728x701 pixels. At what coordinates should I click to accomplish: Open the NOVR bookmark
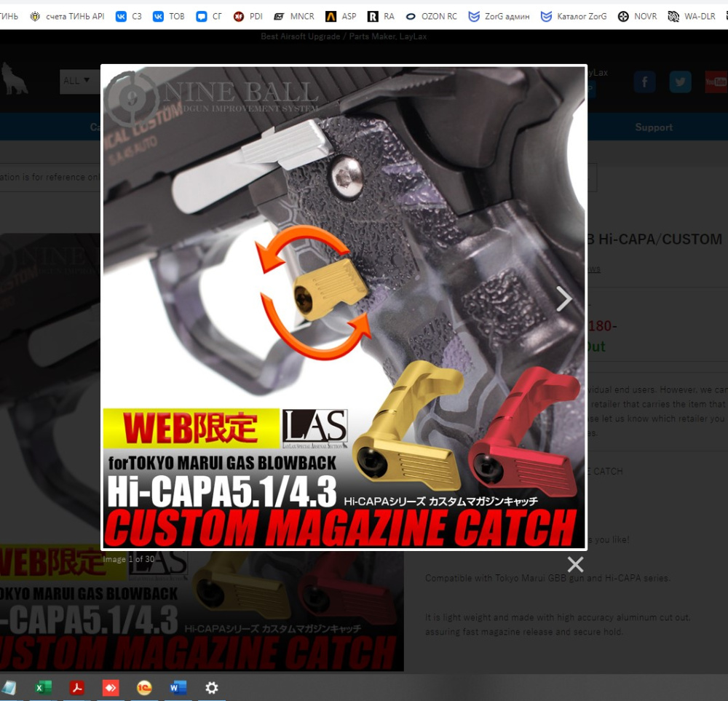638,17
